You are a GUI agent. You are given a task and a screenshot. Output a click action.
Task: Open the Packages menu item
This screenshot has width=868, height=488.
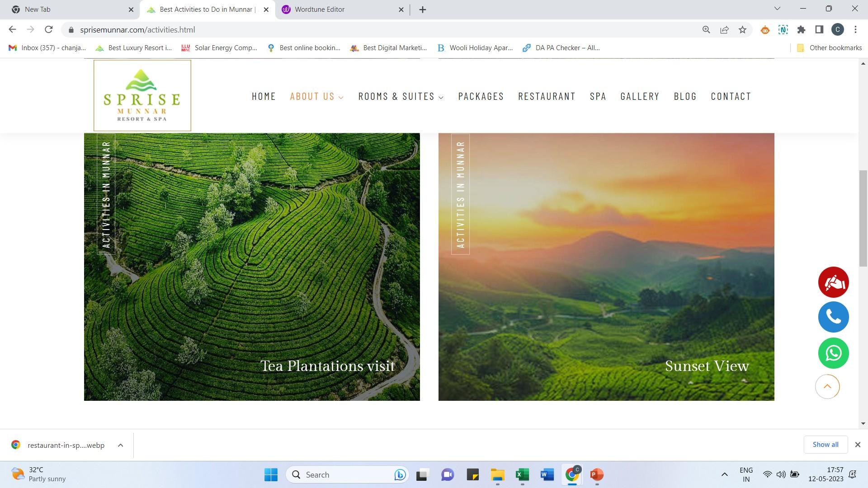[481, 96]
